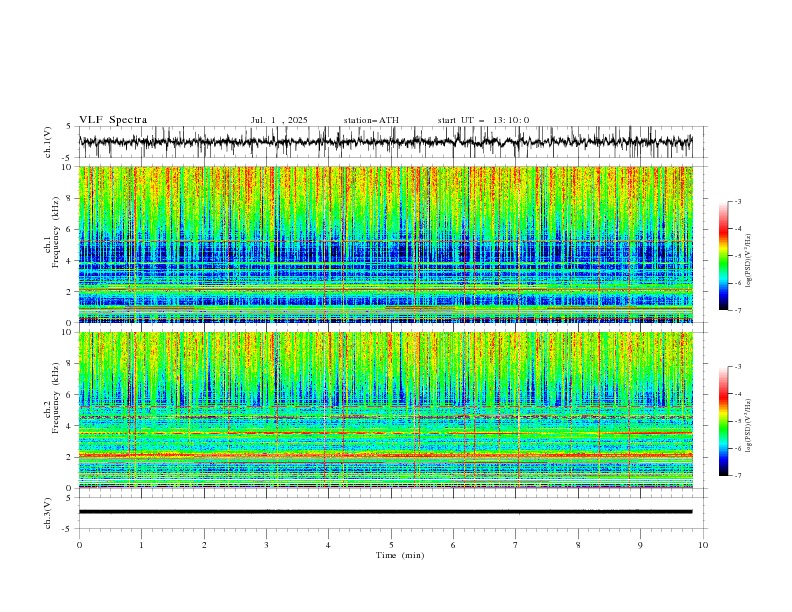792x612 pixels.
Task: Click the "-5" tick on ch.3(V) axis
Action: (x=68, y=529)
